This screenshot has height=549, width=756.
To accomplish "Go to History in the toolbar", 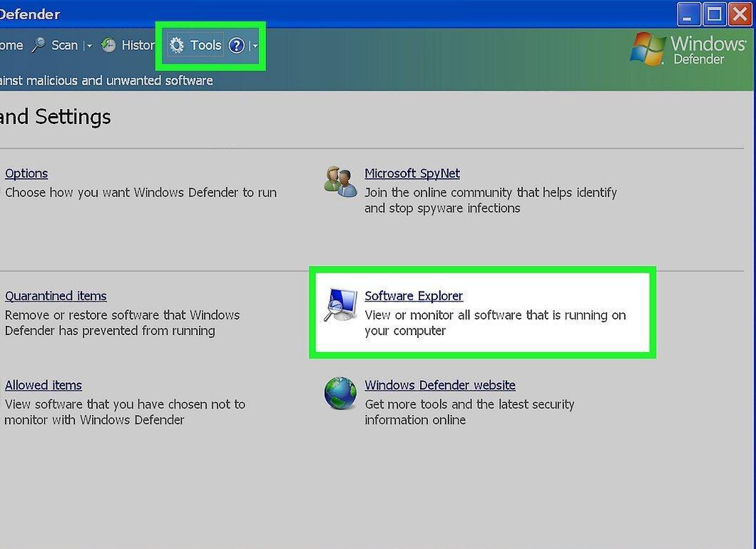I will (x=138, y=46).
